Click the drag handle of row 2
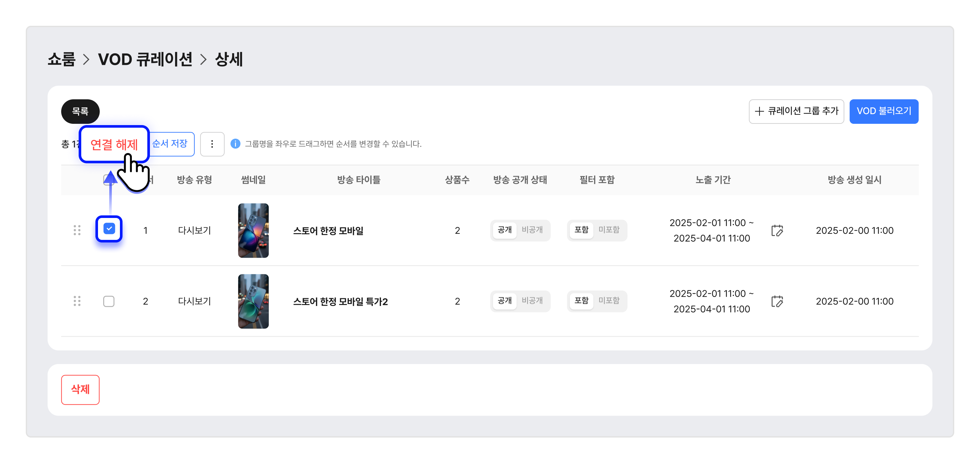 tap(77, 301)
